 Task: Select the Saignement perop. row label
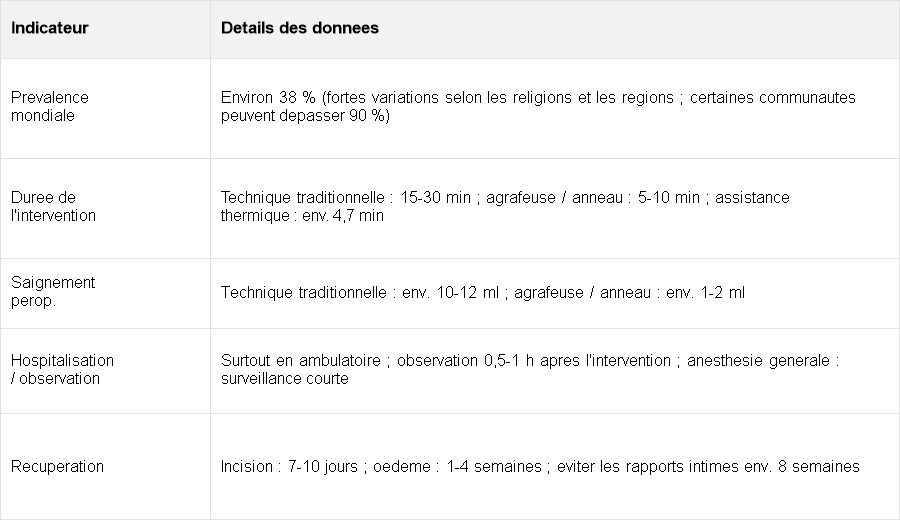coord(53,292)
